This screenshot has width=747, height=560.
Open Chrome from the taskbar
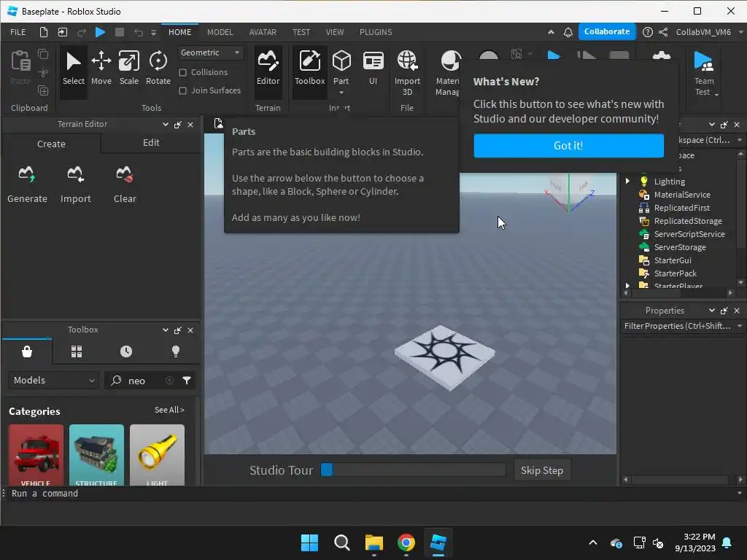(x=406, y=542)
